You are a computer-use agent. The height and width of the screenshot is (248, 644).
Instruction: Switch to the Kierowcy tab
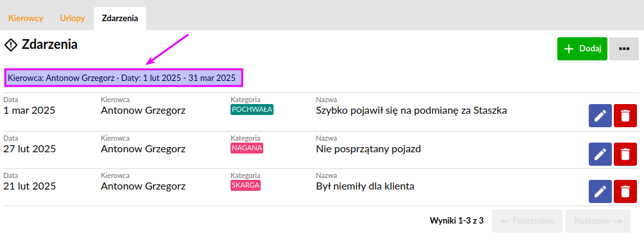[26, 19]
